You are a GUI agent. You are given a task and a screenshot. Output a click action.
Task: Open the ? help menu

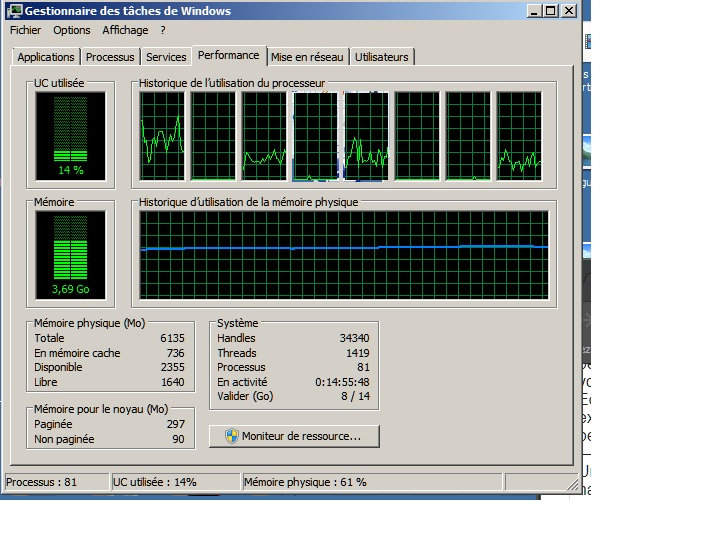coord(162,30)
